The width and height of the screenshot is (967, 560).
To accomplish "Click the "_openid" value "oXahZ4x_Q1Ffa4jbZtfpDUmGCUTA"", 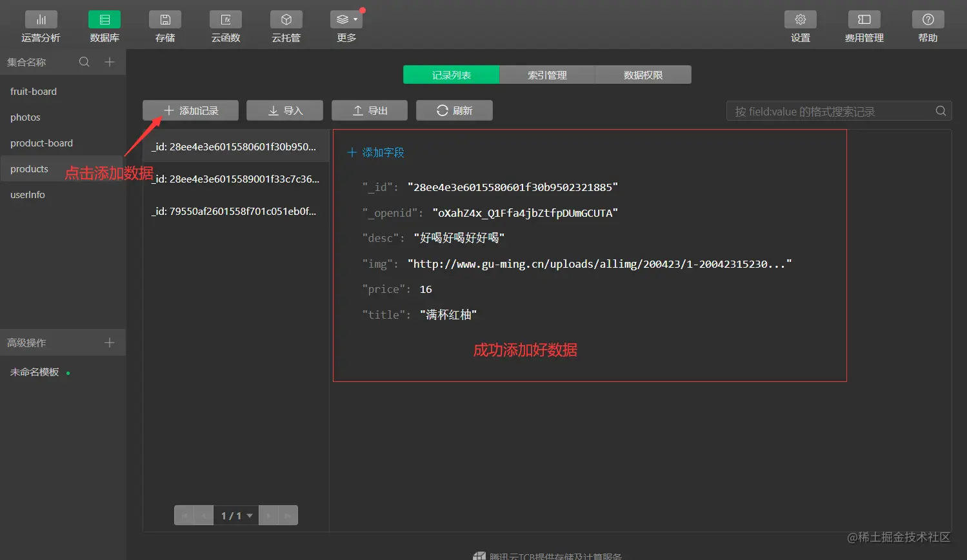I will 525,213.
